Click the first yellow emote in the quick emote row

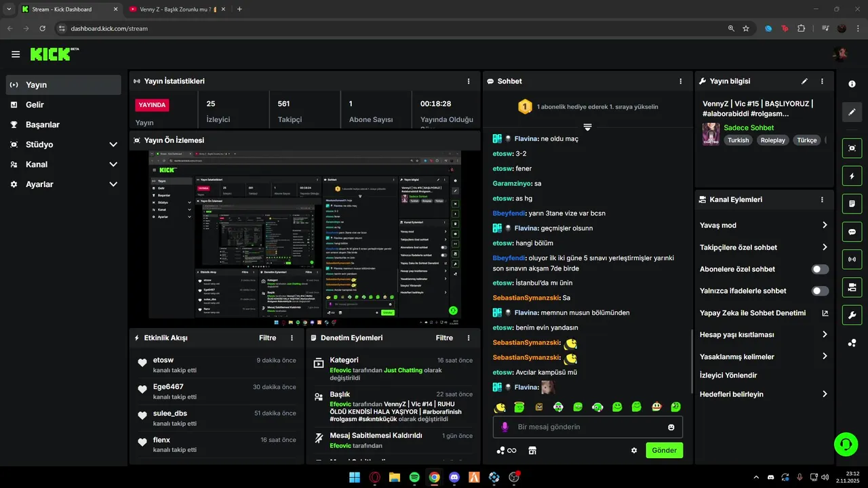(x=500, y=407)
